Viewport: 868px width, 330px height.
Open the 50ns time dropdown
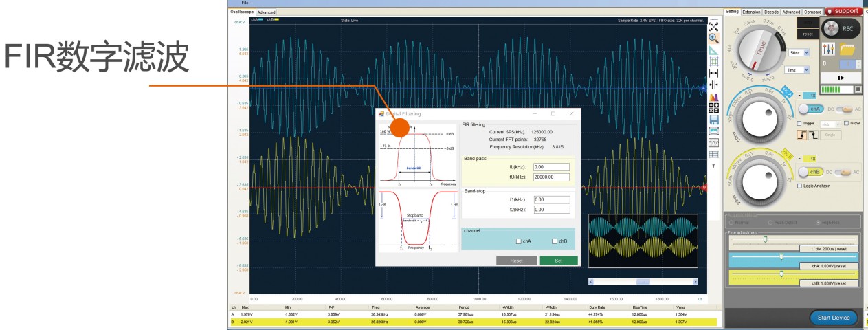pos(799,52)
